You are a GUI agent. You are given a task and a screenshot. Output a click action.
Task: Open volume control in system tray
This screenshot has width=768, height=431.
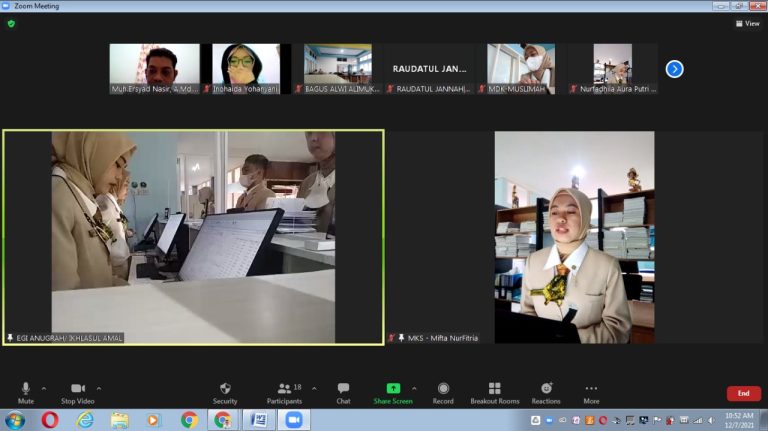tap(711, 421)
